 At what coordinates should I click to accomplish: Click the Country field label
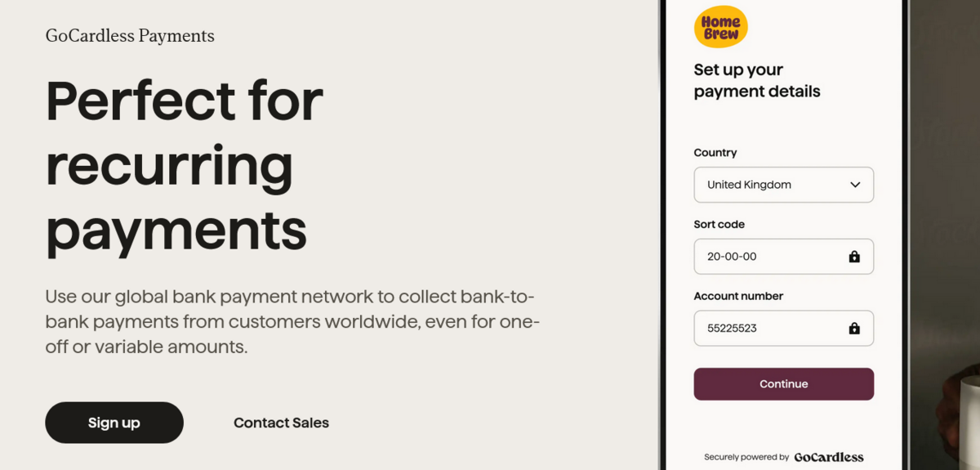(715, 153)
